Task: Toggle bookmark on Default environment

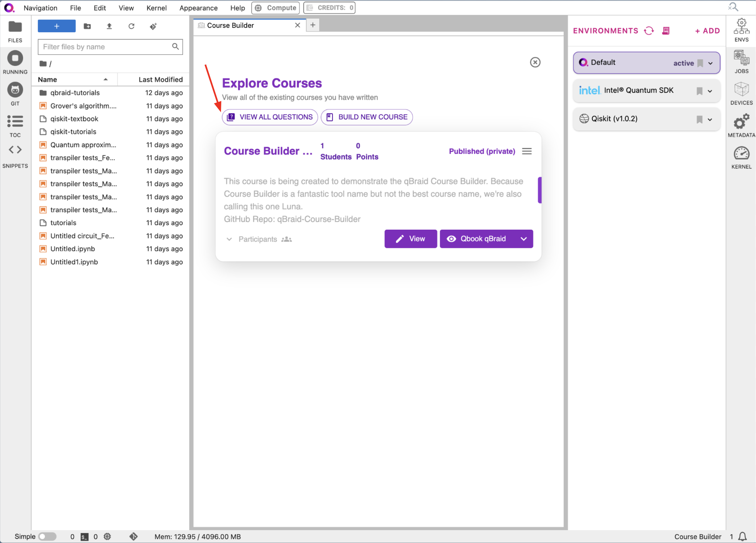Action: 700,63
